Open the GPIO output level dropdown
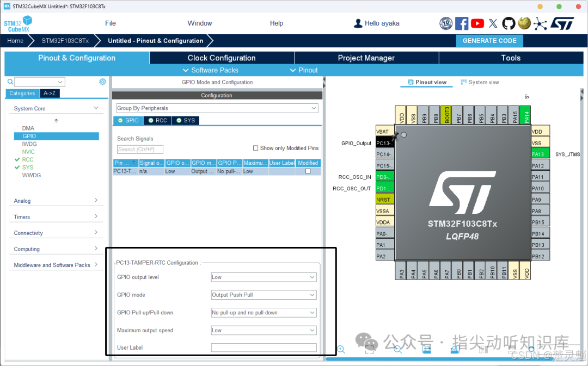 264,277
